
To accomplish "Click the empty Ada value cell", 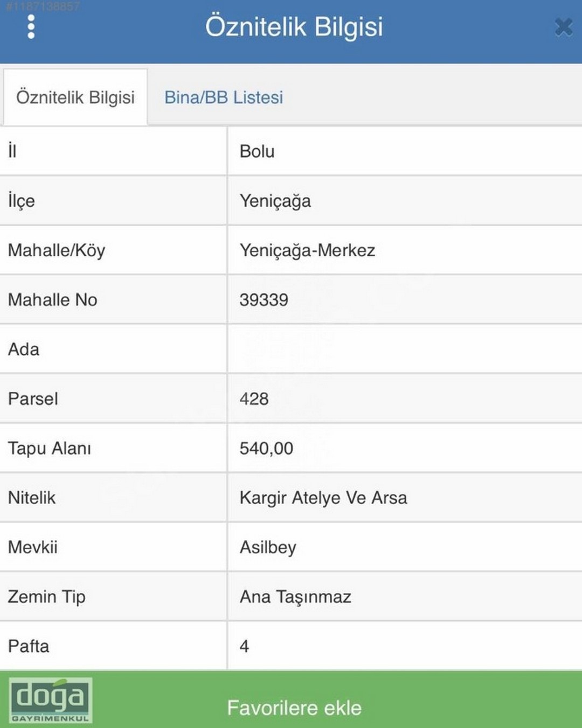I will pos(405,349).
